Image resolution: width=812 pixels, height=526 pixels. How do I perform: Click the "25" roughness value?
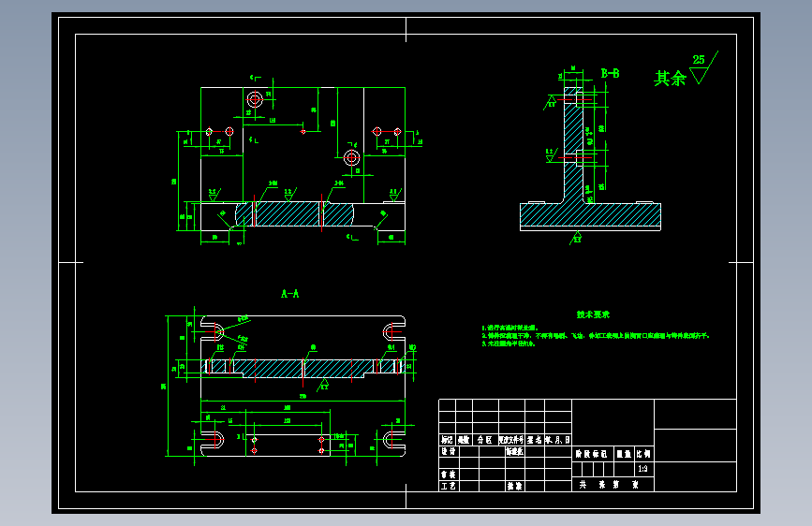tap(699, 60)
